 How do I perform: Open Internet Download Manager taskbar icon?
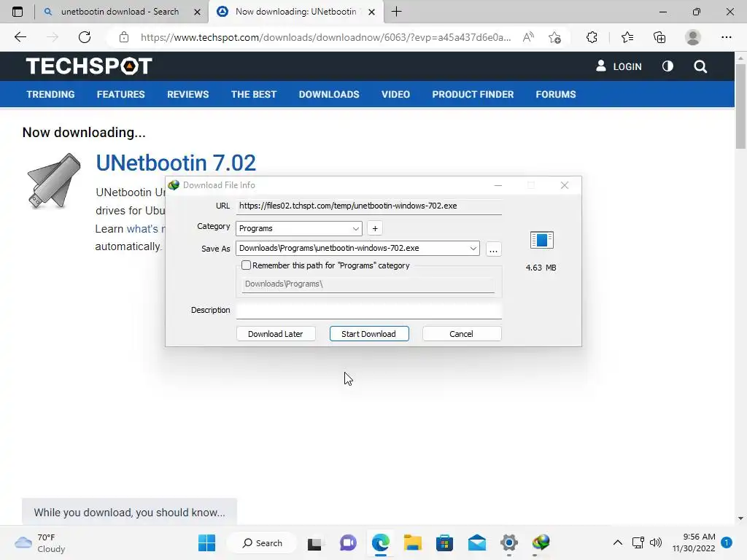click(541, 542)
